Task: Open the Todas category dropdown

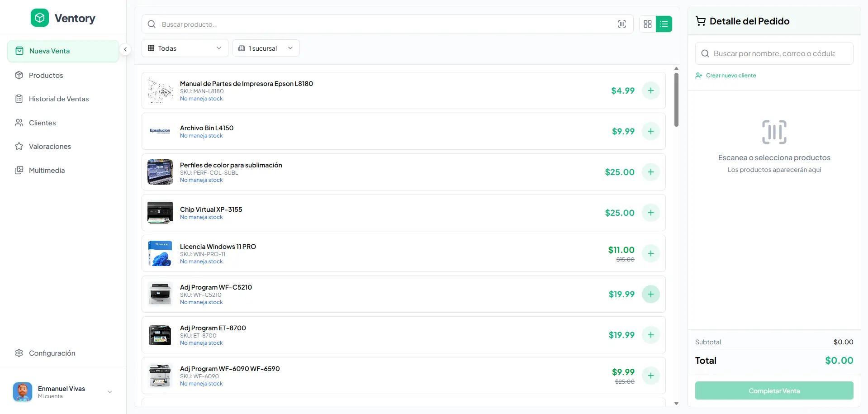Action: coord(185,48)
